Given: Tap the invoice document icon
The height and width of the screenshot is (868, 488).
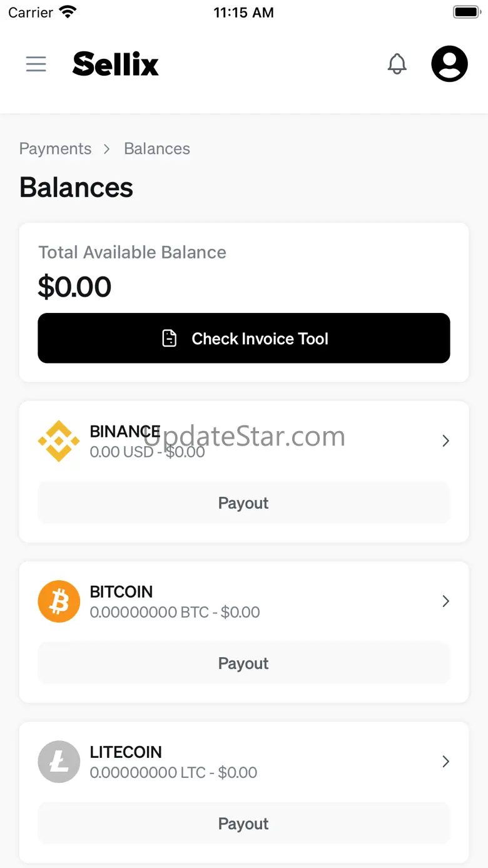Looking at the screenshot, I should point(170,339).
